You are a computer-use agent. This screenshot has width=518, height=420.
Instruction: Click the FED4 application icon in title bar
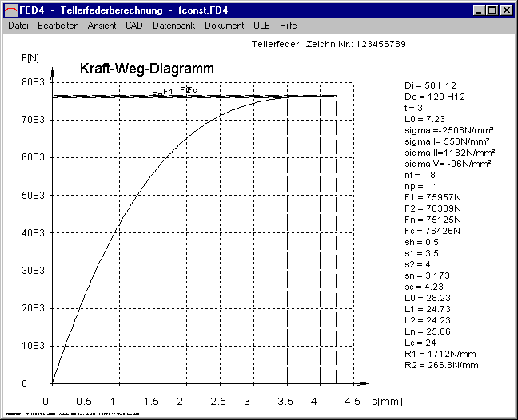[x=10, y=10]
